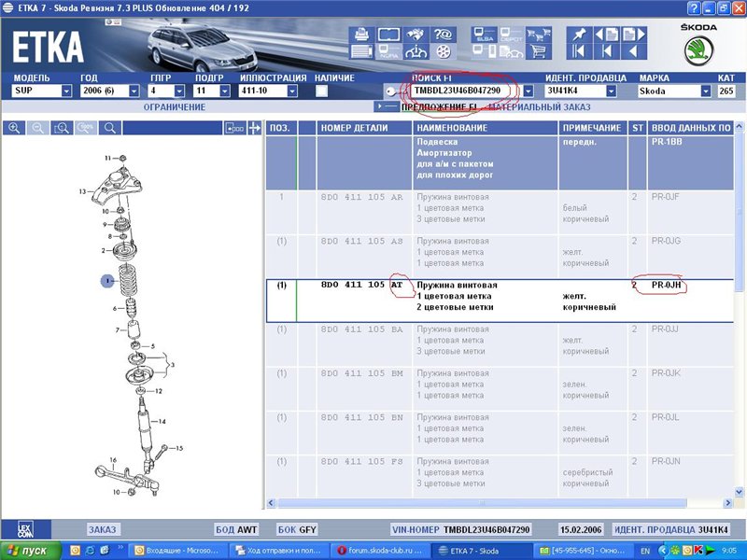The width and height of the screenshot is (747, 560).
Task: Open the ГЛГР dropdown showing 4
Action: (x=179, y=91)
